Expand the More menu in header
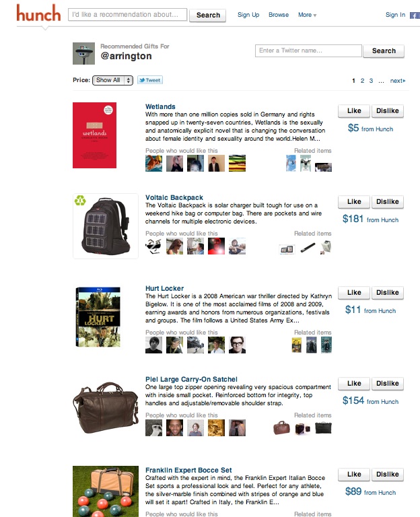The width and height of the screenshot is (420, 517). (307, 15)
